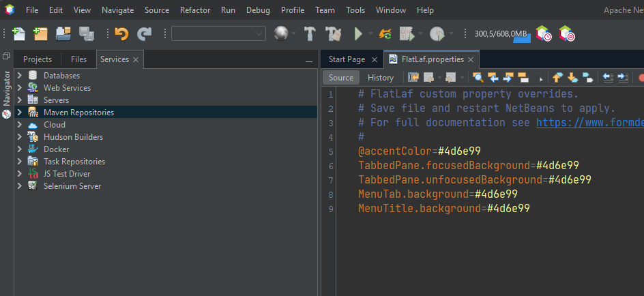Open the Run Project dropdown arrow
This screenshot has height=296, width=644.
coord(370,33)
